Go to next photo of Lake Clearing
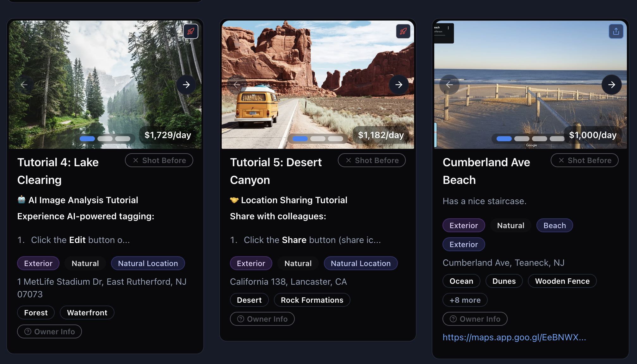 [186, 84]
